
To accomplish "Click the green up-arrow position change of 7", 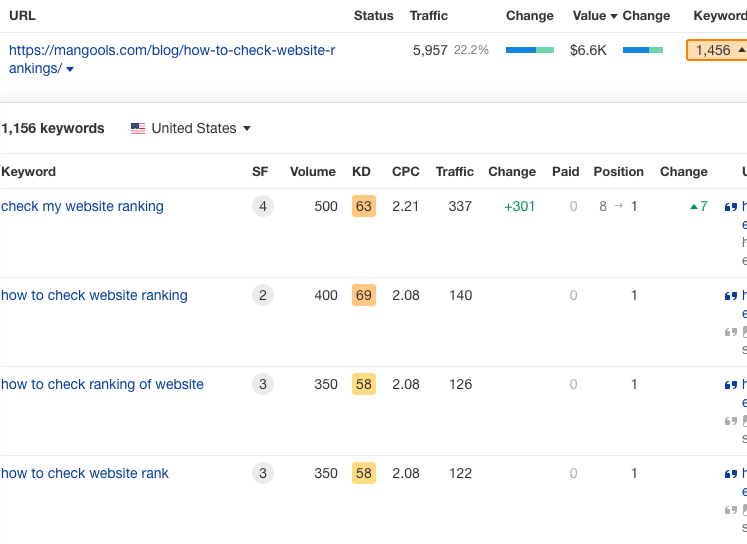I will (x=698, y=207).
